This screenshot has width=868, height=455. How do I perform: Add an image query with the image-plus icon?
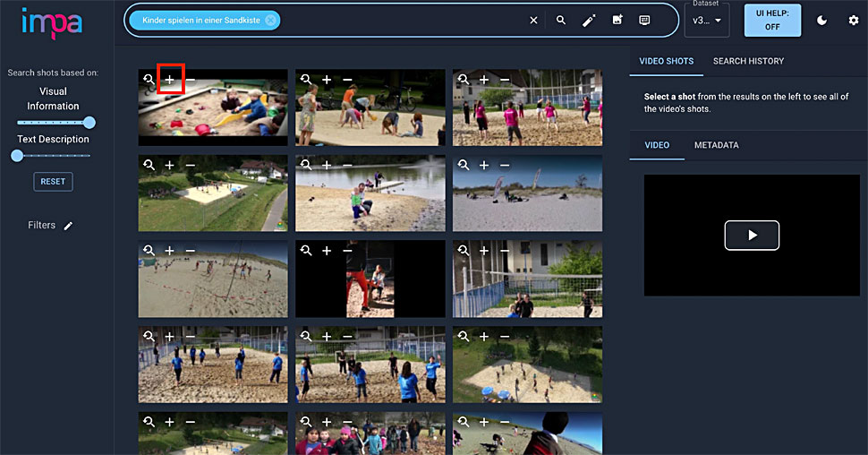617,20
